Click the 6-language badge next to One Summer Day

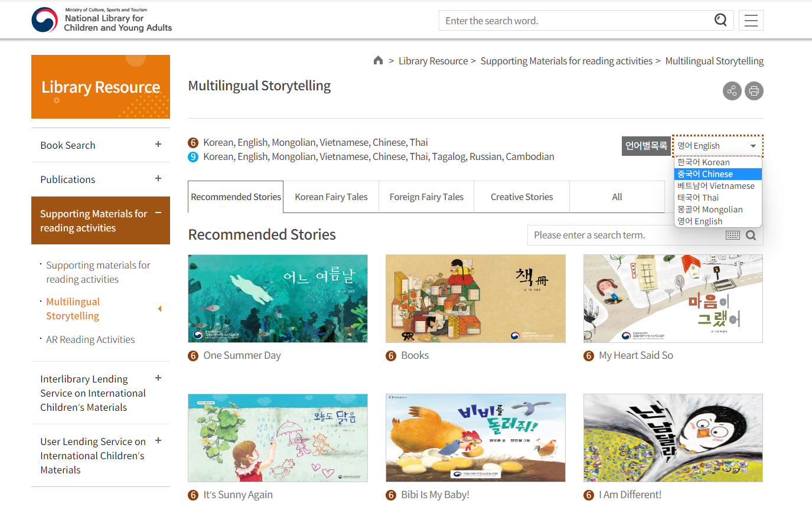point(193,356)
